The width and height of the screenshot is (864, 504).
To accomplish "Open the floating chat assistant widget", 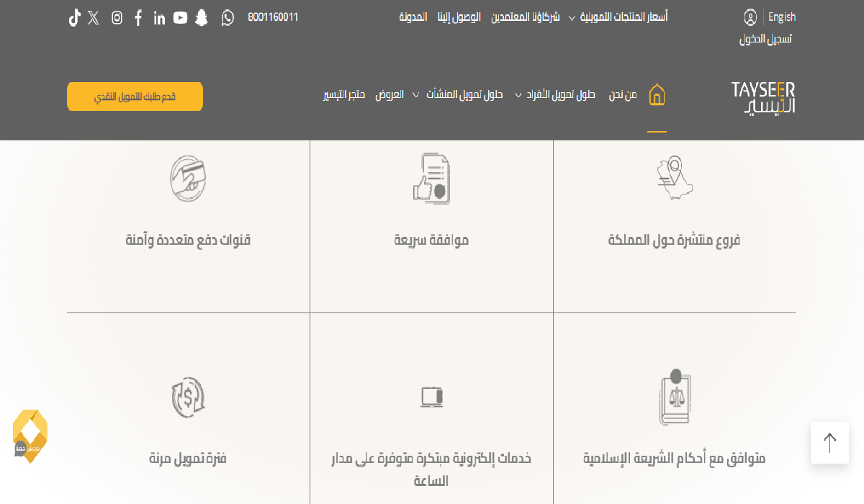I will click(x=30, y=436).
